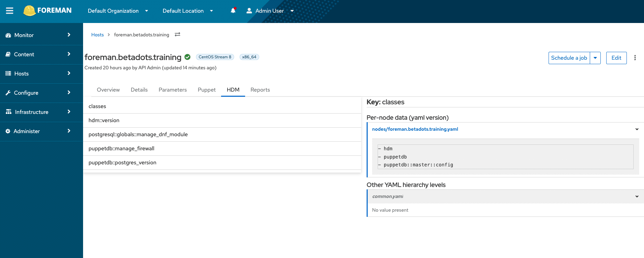
Task: Click the green host status checkmark
Action: pos(187,57)
